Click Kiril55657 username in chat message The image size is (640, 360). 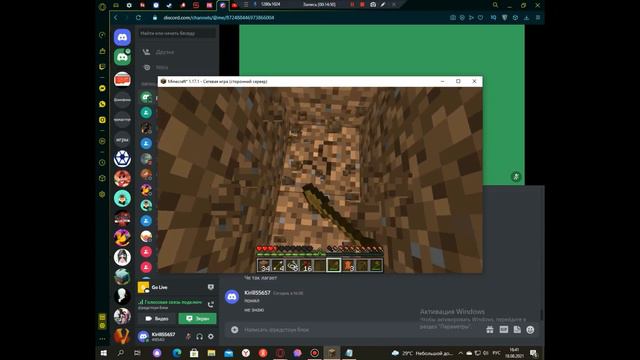(257, 293)
